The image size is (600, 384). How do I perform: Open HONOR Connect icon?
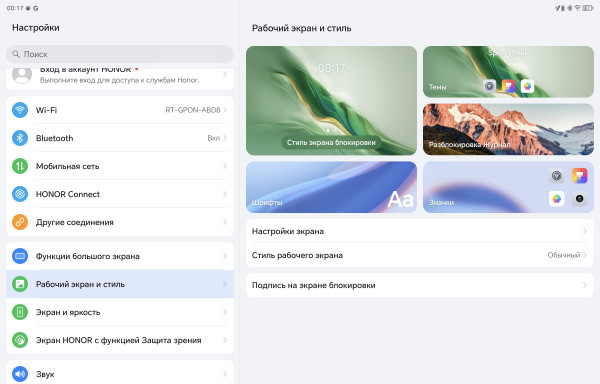point(20,194)
